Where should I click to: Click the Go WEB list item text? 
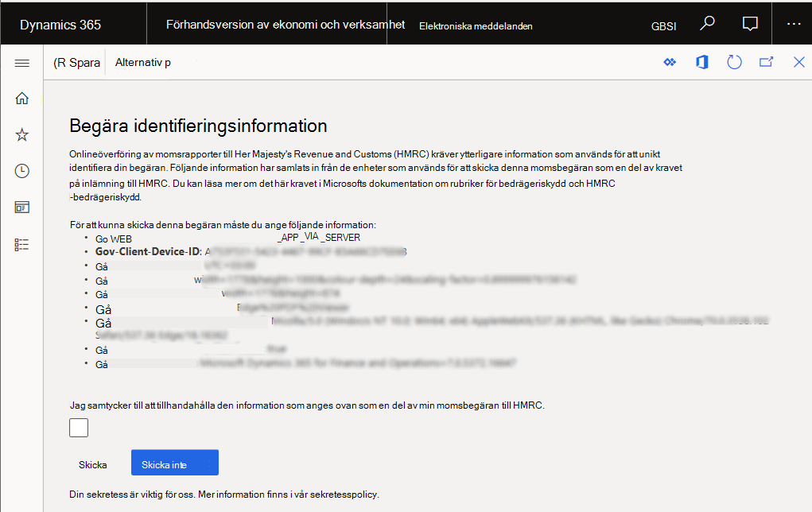click(x=114, y=239)
